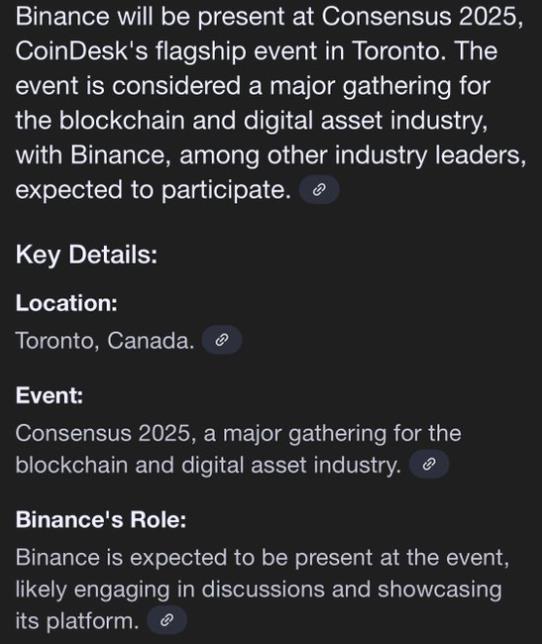The image size is (542, 644).
Task: Click the word "CoinDesk's" in the intro paragraph
Action: (x=81, y=51)
